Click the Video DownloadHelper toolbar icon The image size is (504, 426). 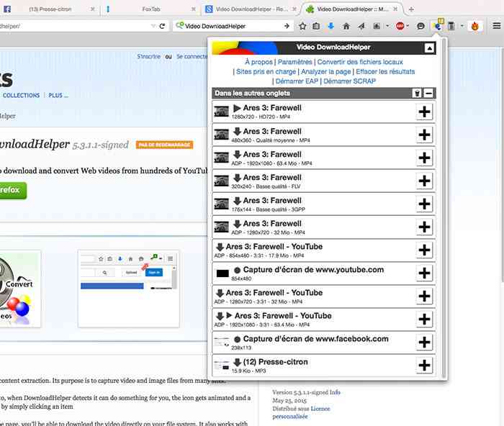pos(438,26)
